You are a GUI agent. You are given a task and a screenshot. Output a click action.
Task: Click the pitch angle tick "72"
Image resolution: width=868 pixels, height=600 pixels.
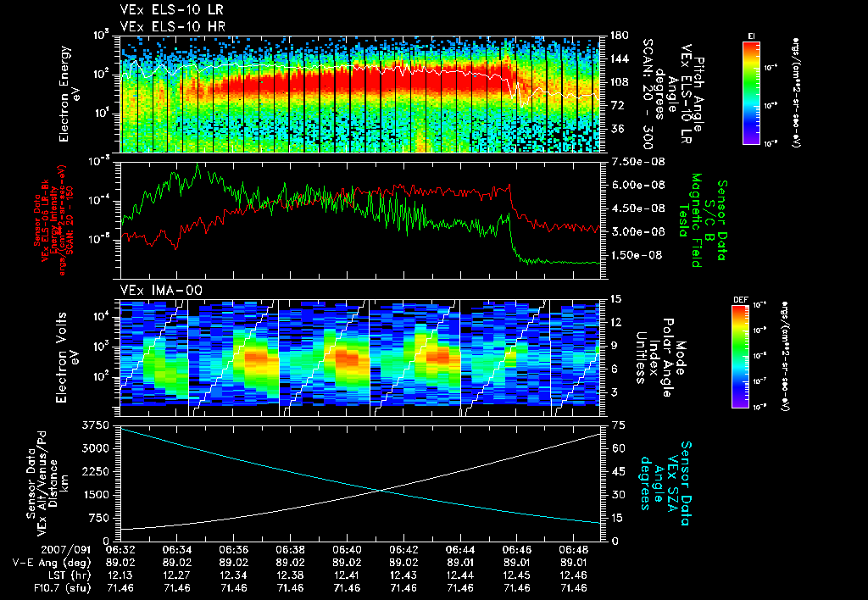tap(616, 105)
